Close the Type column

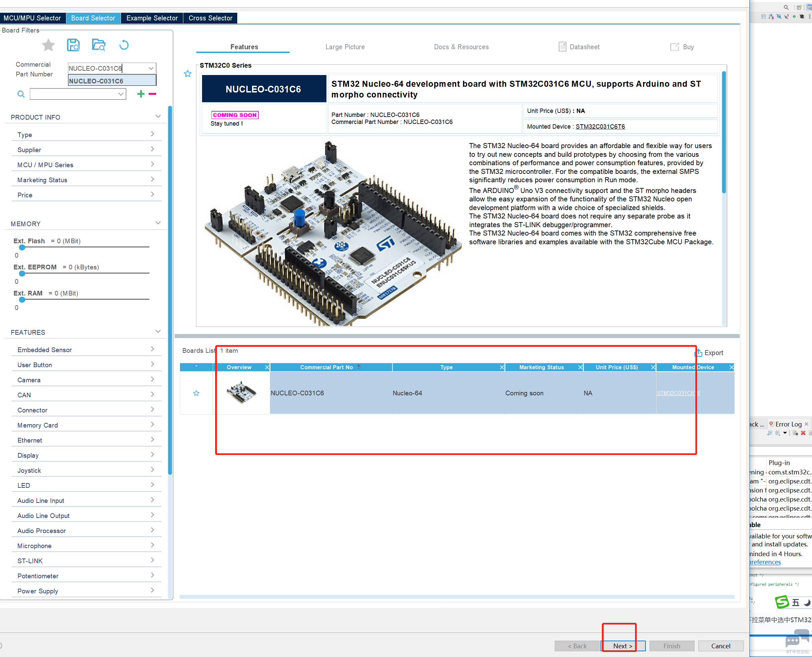coord(502,367)
